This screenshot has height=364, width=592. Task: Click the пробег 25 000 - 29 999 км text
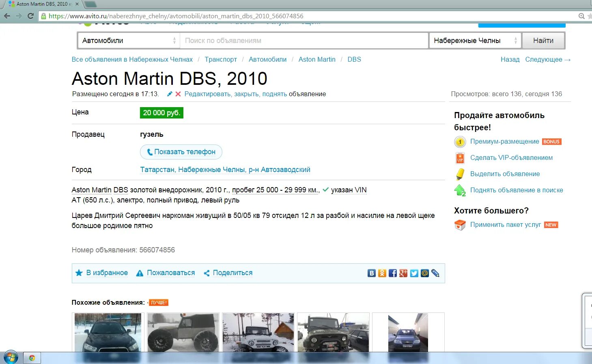coord(276,190)
